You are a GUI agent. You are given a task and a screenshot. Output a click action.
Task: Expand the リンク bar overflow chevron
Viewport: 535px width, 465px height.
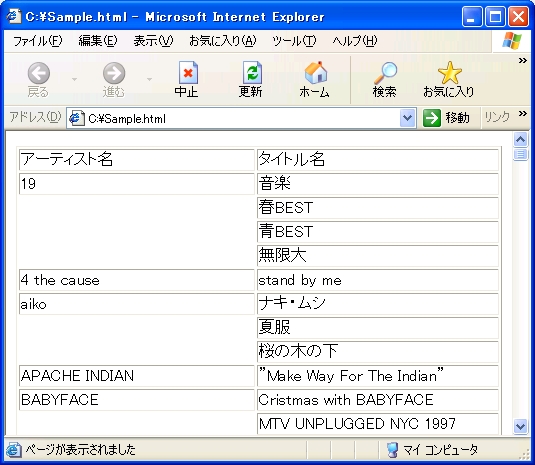[523, 114]
